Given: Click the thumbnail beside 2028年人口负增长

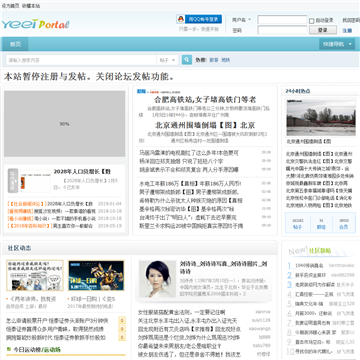Looking at the screenshot, I should point(36,180).
